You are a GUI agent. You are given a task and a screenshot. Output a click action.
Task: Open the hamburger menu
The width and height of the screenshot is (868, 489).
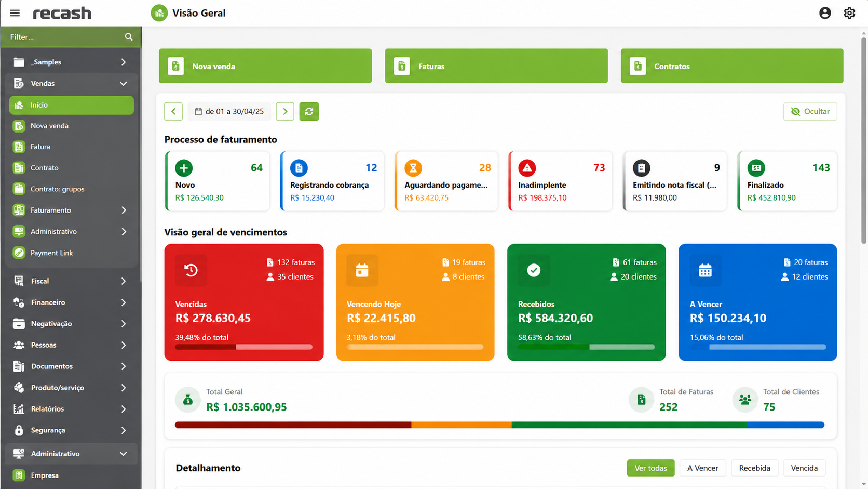[15, 13]
